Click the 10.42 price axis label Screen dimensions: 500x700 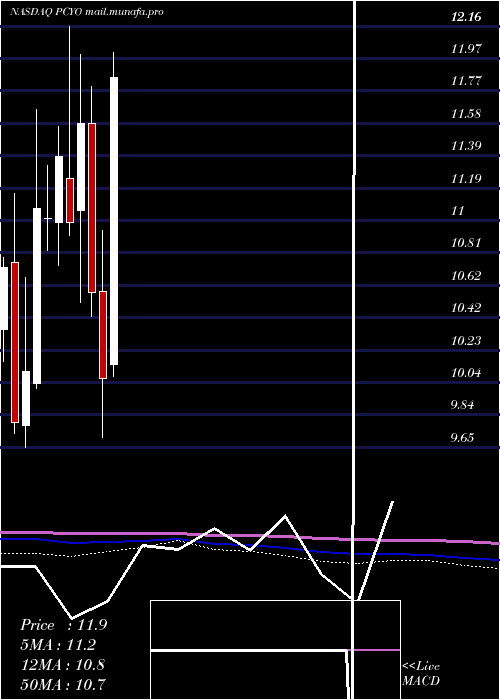tap(466, 308)
